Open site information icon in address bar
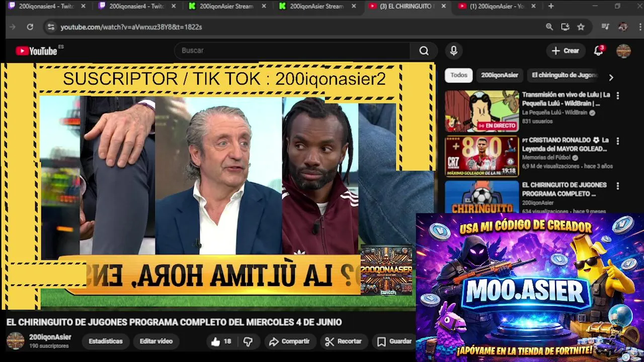The image size is (644, 362). point(51,27)
